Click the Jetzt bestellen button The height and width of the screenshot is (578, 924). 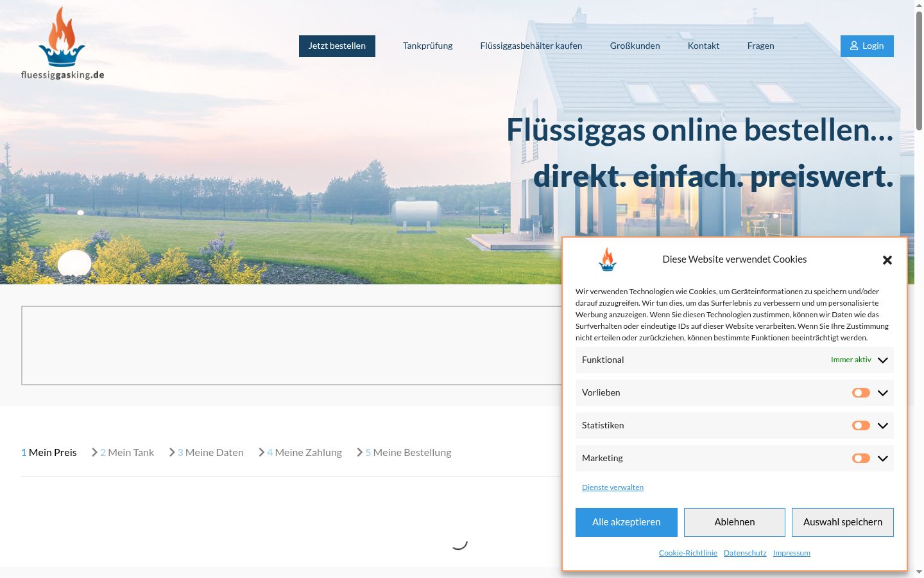[337, 46]
